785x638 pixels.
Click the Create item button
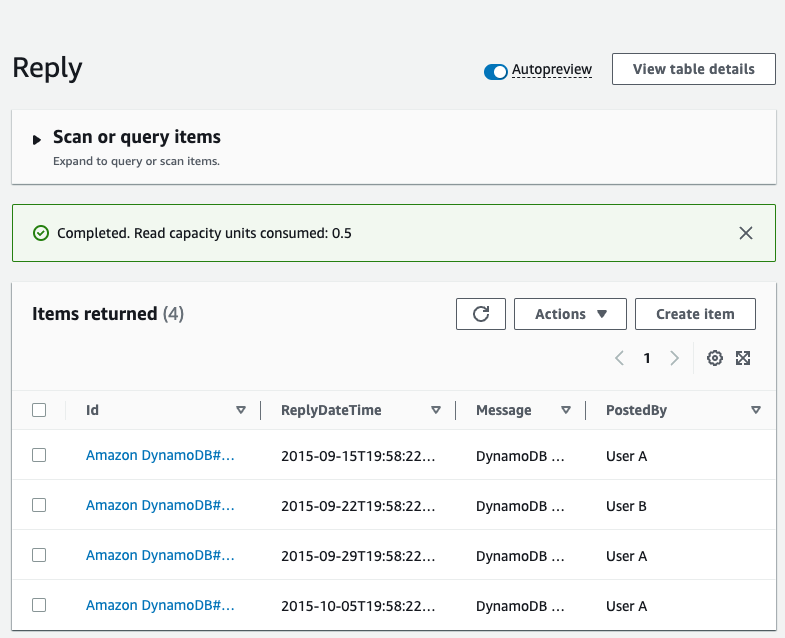[x=695, y=314]
